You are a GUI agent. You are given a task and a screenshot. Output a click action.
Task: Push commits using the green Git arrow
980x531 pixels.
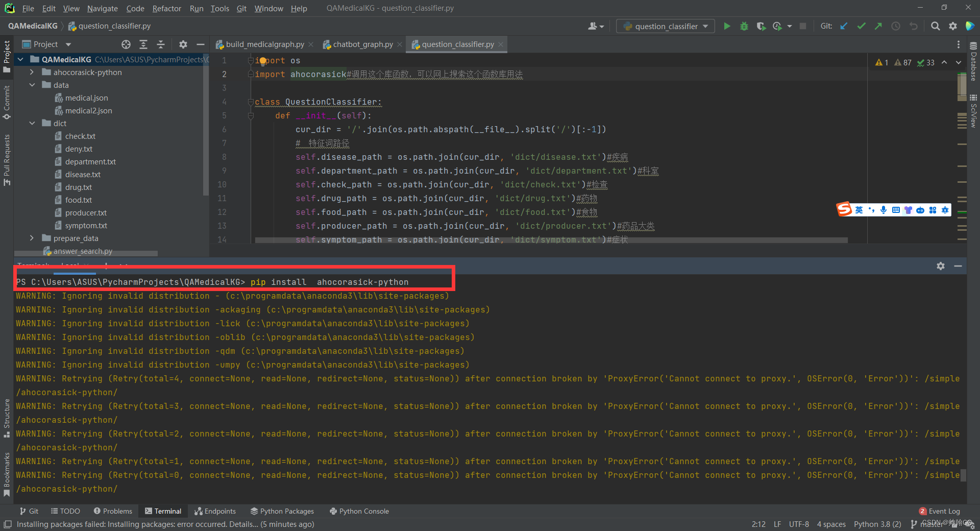point(878,26)
